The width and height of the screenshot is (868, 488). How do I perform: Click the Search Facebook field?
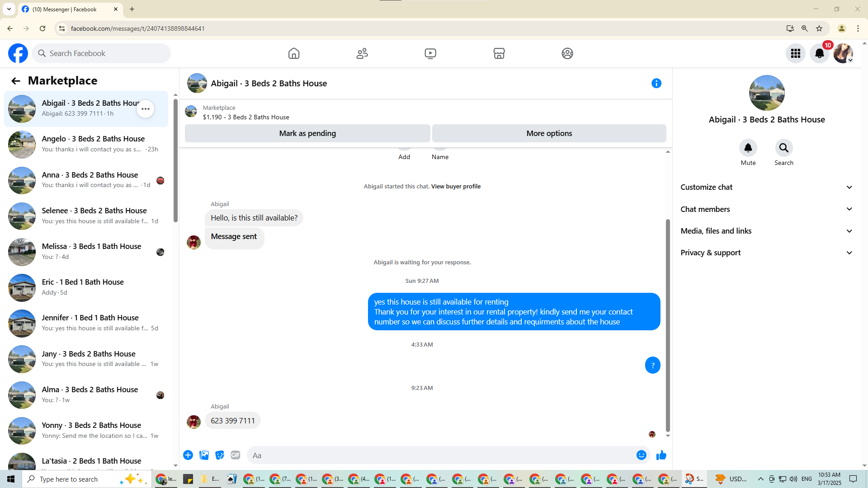[x=101, y=53]
